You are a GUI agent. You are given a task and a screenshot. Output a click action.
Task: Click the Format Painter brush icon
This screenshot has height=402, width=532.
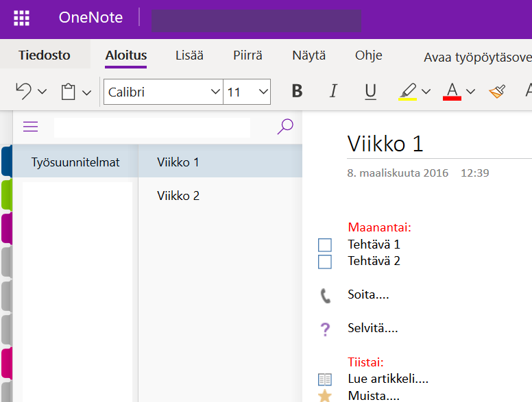[x=497, y=92]
